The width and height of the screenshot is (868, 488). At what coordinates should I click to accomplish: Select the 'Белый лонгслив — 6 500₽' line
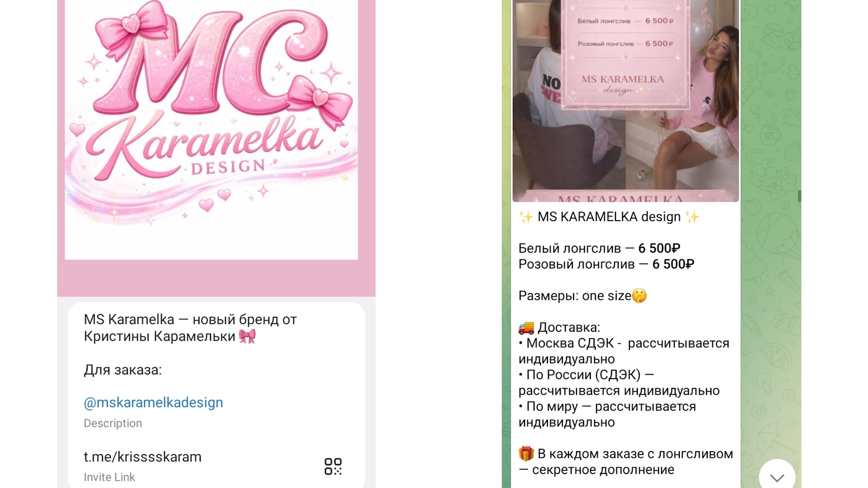[x=599, y=248]
